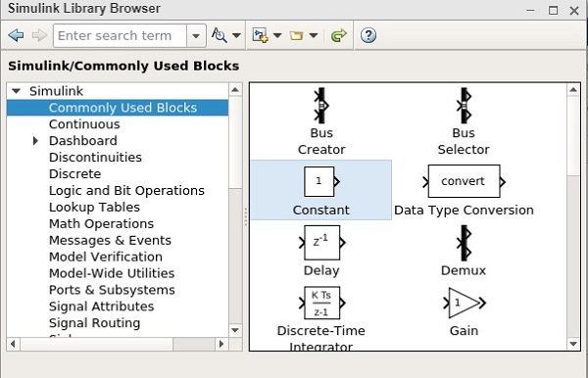
Task: Open the Math Operations library
Action: click(x=101, y=223)
